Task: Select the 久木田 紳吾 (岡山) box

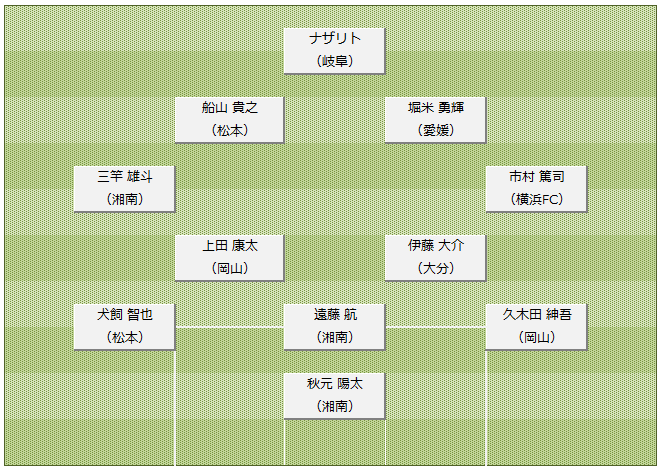Action: 536,327
